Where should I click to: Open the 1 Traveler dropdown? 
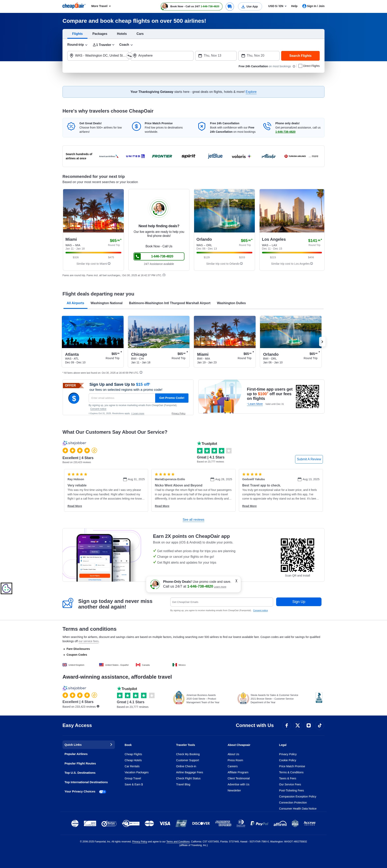103,45
